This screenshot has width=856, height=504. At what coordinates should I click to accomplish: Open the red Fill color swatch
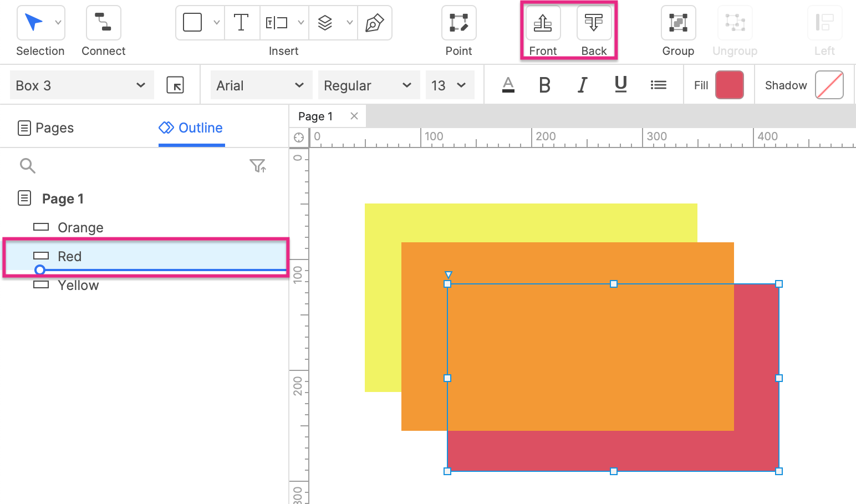pos(730,85)
